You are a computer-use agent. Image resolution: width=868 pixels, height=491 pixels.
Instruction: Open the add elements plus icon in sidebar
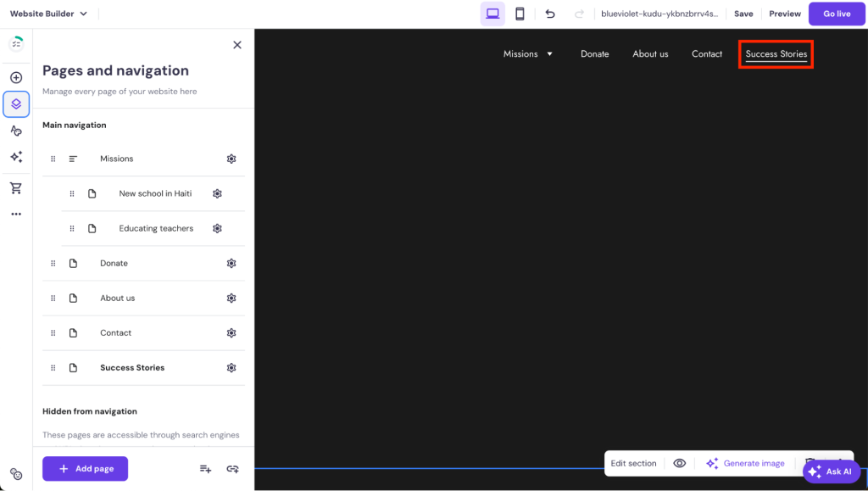tap(16, 77)
